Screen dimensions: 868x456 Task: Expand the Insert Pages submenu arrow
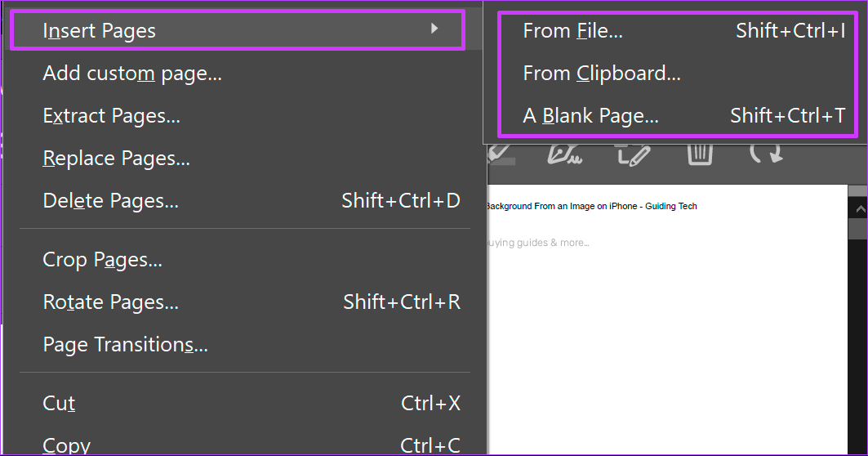[434, 29]
